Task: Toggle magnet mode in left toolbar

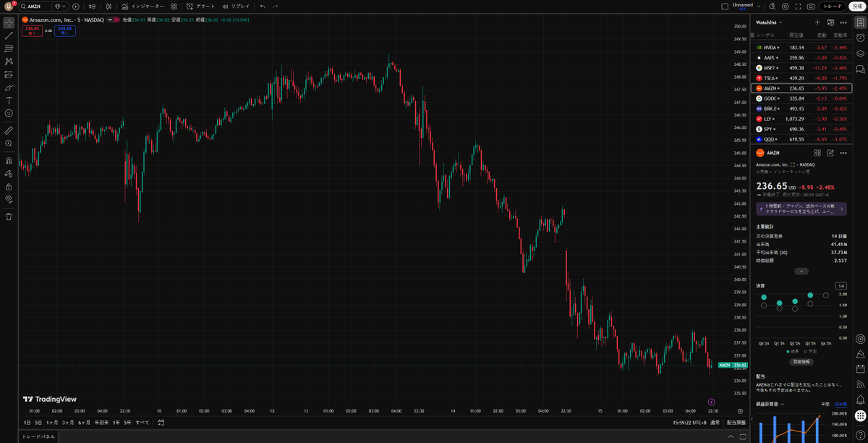Action: (9, 161)
